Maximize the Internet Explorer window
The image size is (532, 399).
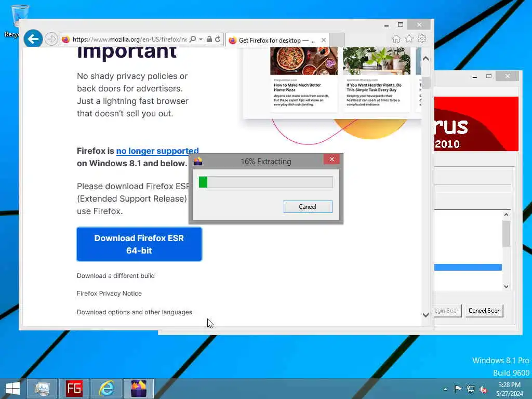tap(401, 25)
